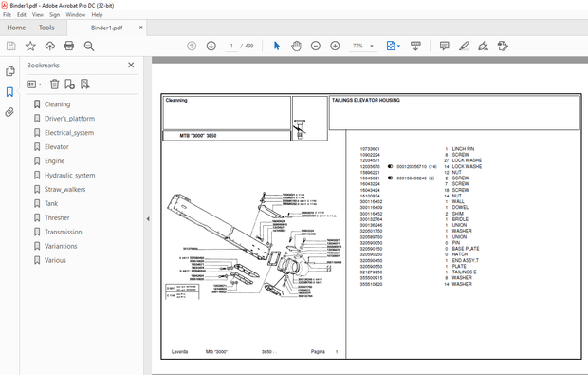Jump to the Driver's_platform bookmark
This screenshot has width=588, height=375.
tap(70, 119)
